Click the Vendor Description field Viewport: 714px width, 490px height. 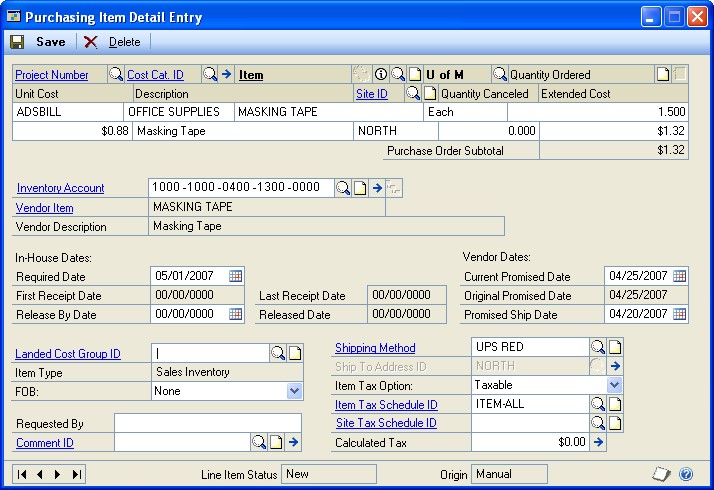click(326, 226)
